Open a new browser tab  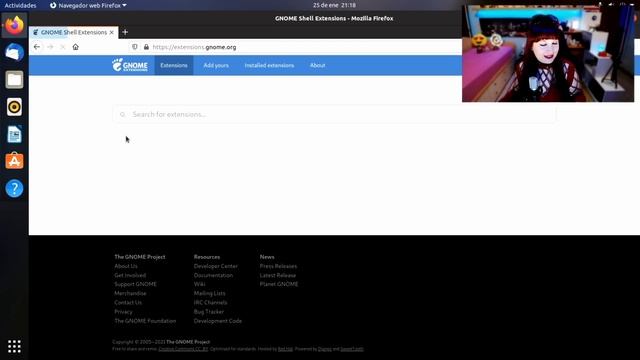(x=125, y=32)
